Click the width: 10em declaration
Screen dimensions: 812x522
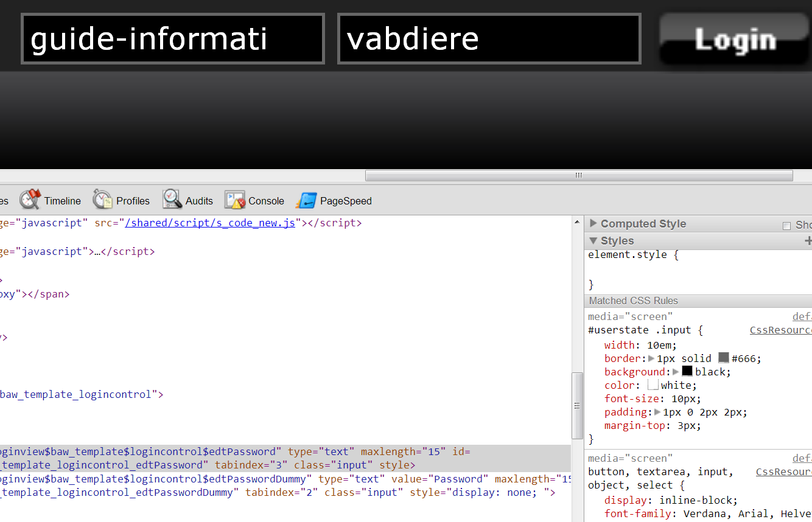[x=640, y=344]
